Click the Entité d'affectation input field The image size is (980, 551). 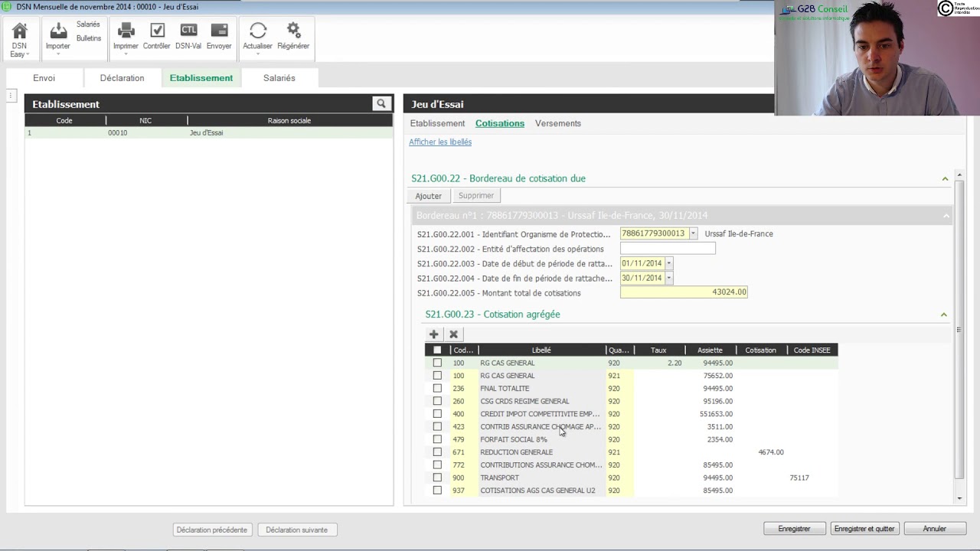[x=668, y=249]
